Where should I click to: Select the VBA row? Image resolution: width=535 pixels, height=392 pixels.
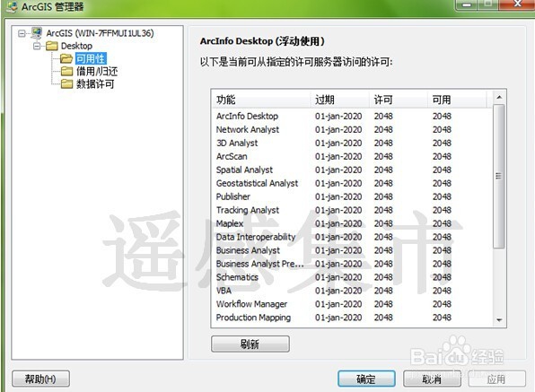point(352,291)
